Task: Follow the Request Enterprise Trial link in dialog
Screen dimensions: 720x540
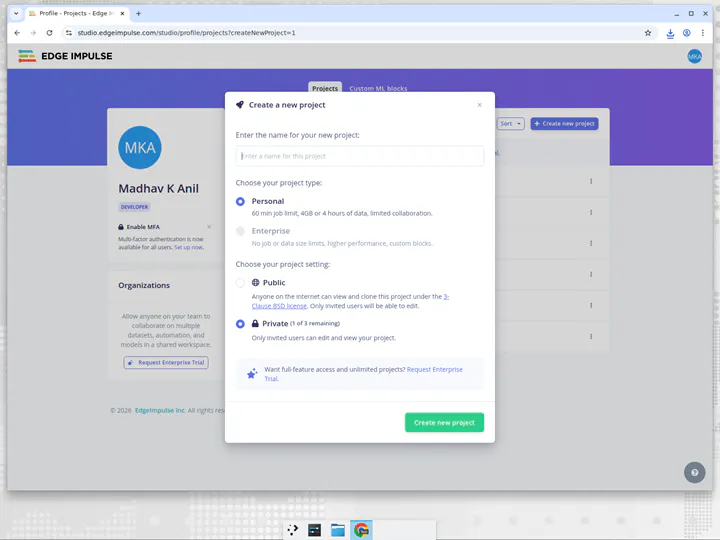Action: pos(434,369)
